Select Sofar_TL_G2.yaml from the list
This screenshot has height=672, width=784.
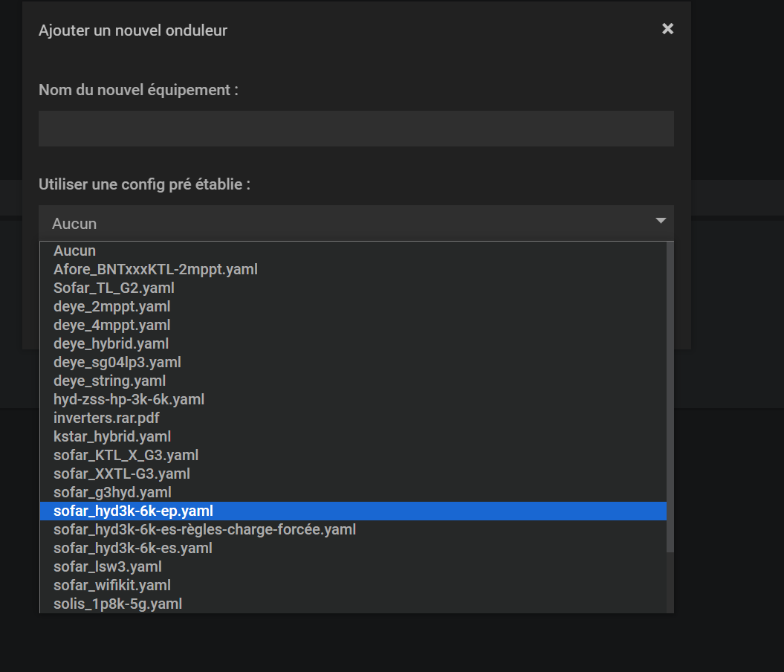(x=114, y=288)
